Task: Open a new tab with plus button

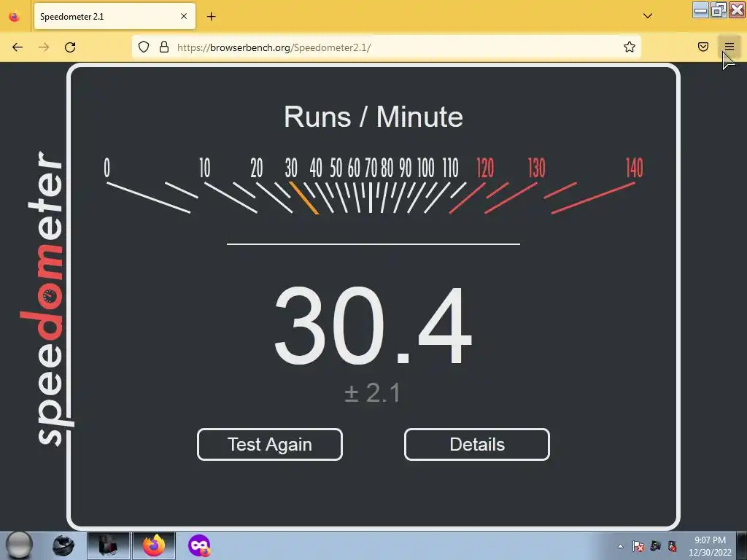Action: 211,17
